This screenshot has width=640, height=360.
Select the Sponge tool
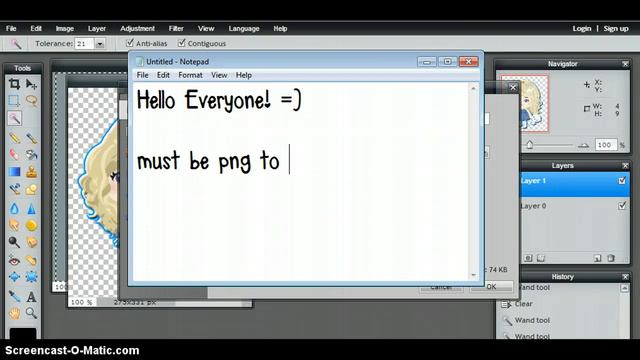pos(31,225)
